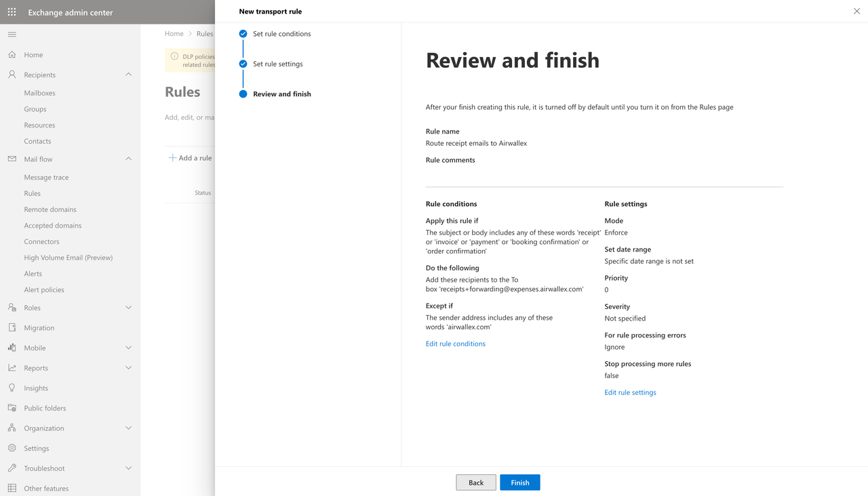868x496 pixels.
Task: Click Edit rule conditions link
Action: [455, 344]
